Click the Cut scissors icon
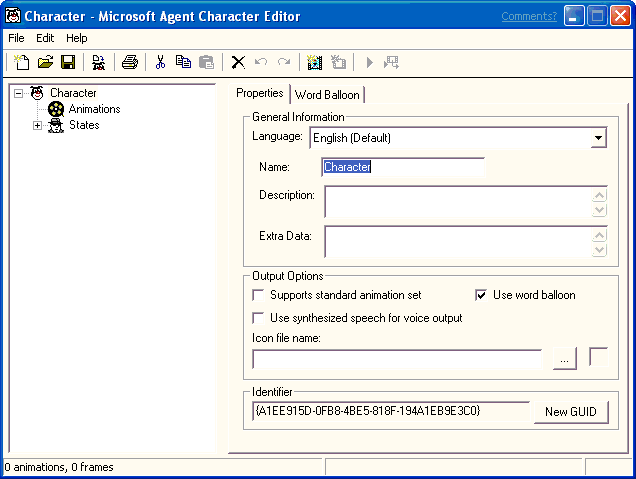Screen dimensions: 636x479 click(161, 62)
